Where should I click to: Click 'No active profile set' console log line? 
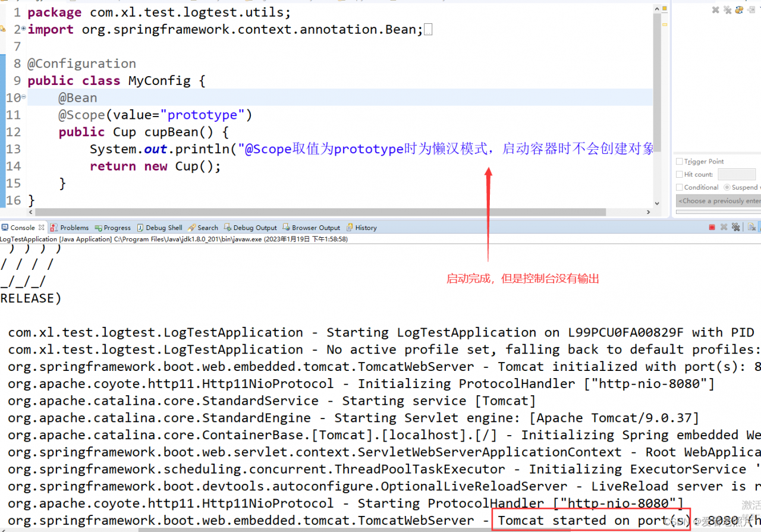pyautogui.click(x=384, y=350)
